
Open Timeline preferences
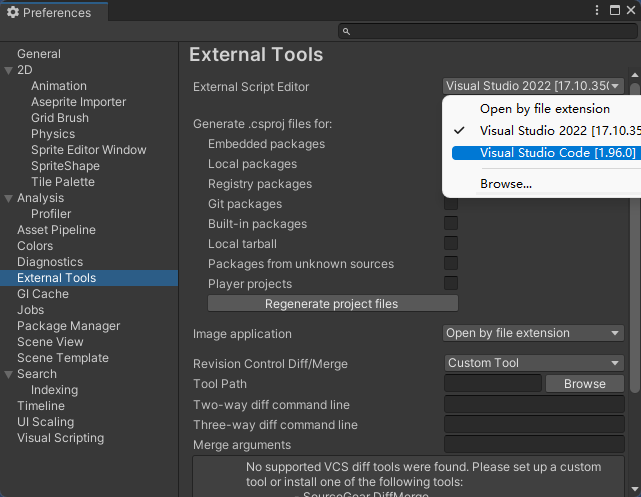point(41,405)
